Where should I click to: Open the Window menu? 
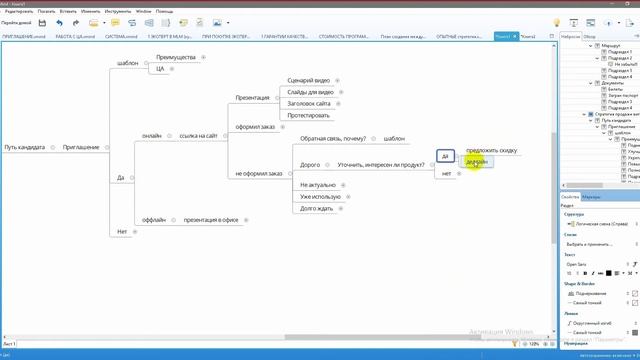[x=143, y=11]
